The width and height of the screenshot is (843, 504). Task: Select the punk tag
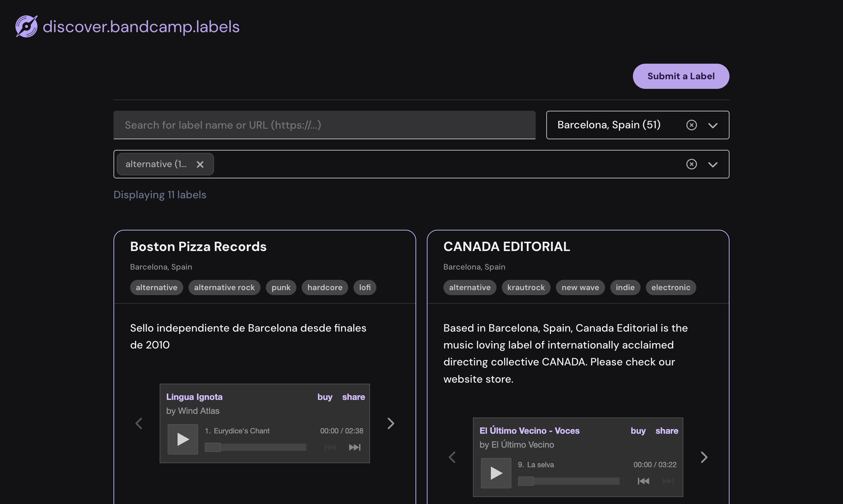[281, 287]
